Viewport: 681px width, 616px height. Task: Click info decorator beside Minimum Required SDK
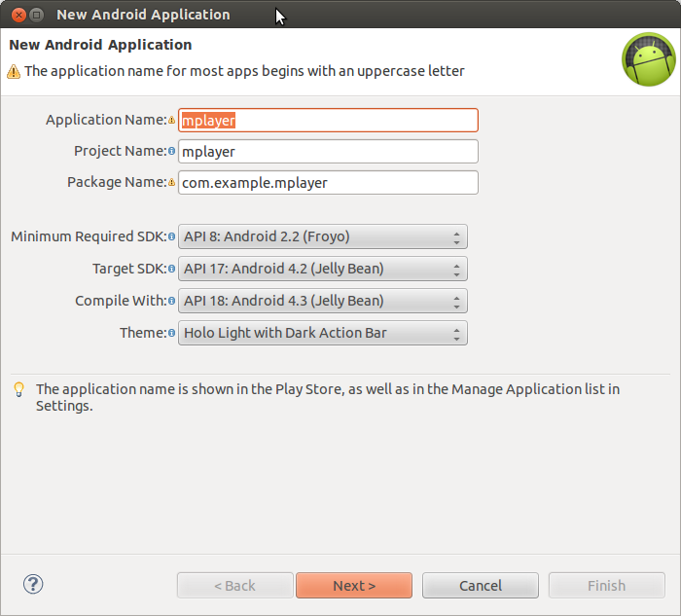click(172, 236)
